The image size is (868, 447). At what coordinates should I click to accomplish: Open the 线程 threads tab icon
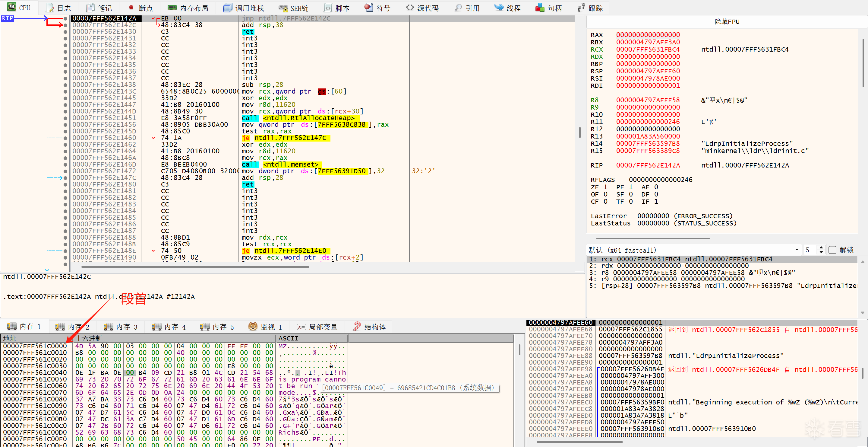coord(499,8)
